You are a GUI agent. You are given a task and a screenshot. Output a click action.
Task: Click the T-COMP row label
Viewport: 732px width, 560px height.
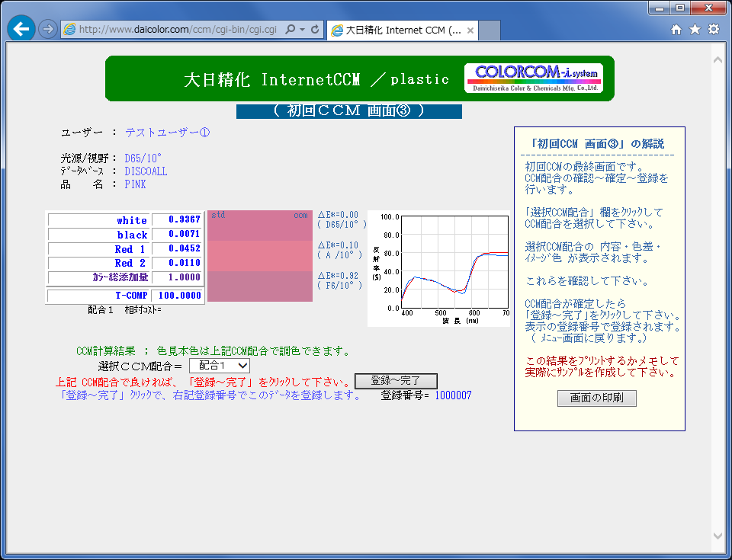pyautogui.click(x=131, y=296)
